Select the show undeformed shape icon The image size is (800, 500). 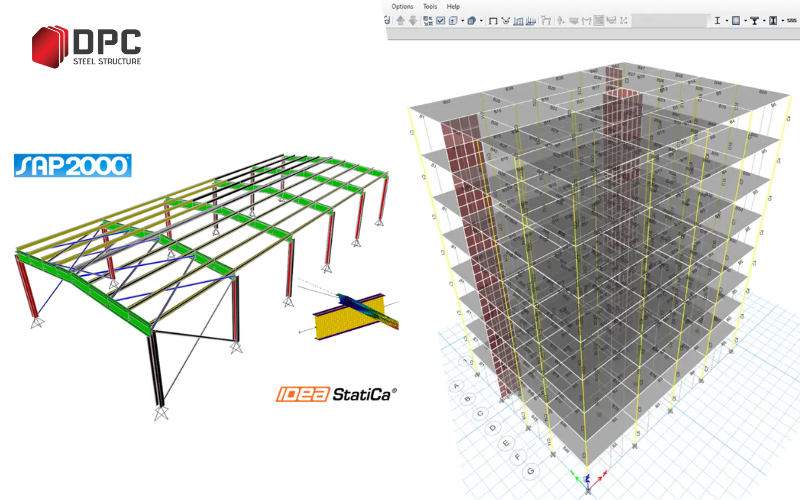tap(493, 20)
